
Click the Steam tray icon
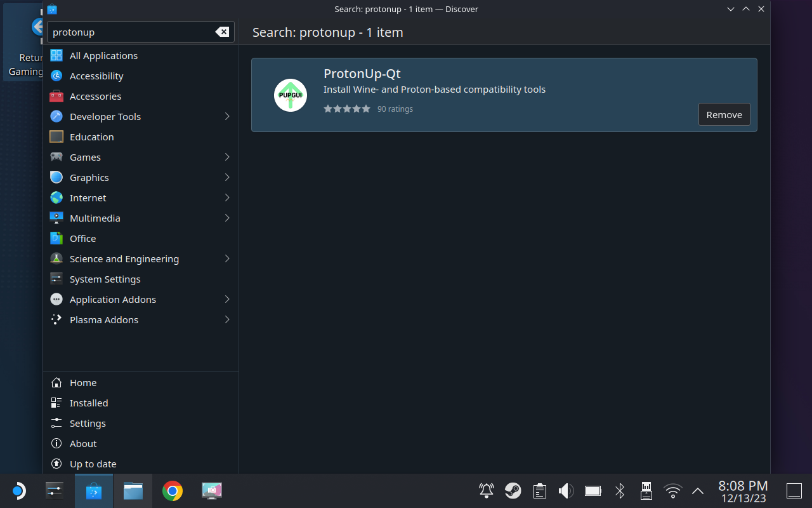pyautogui.click(x=513, y=491)
